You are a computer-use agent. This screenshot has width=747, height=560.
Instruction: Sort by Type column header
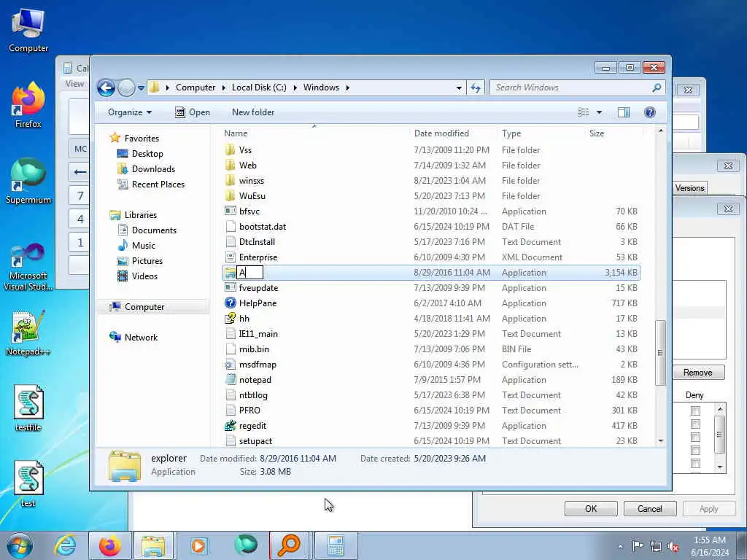point(511,134)
